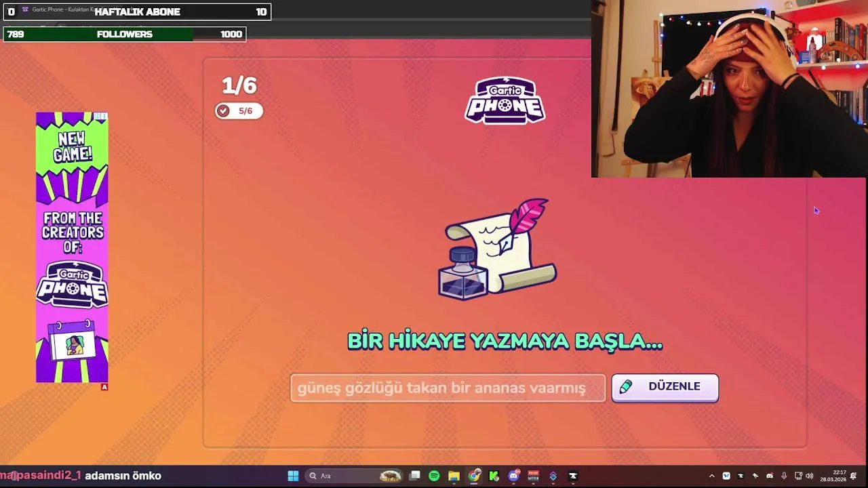Open File Explorer from taskbar
This screenshot has height=488, width=868.
(x=454, y=476)
